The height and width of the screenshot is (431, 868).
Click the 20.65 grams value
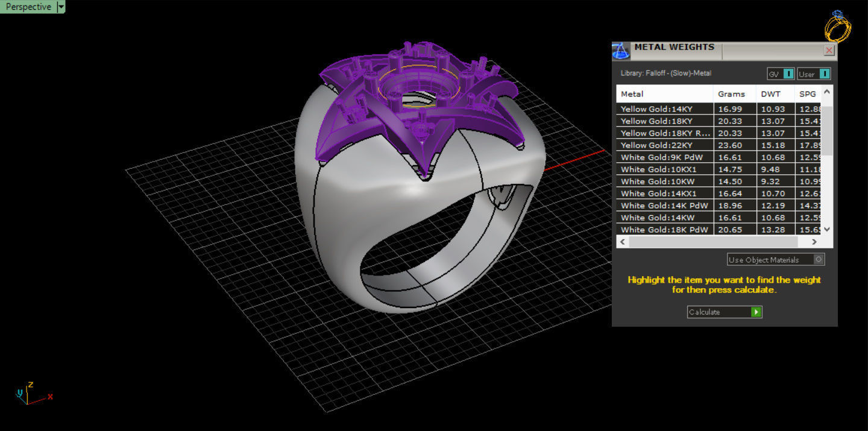pos(729,230)
